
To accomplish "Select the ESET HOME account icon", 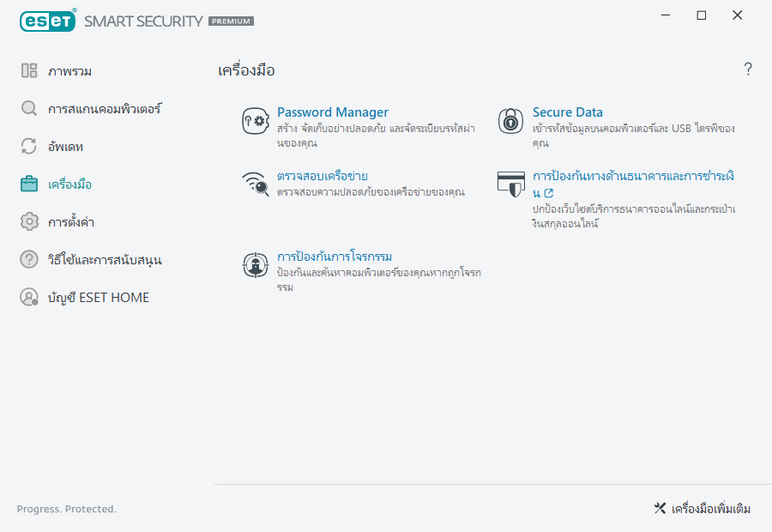I will (x=29, y=297).
